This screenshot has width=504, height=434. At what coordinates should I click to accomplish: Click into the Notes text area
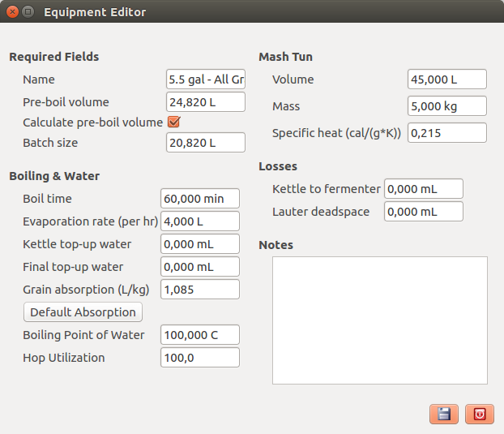tap(380, 320)
